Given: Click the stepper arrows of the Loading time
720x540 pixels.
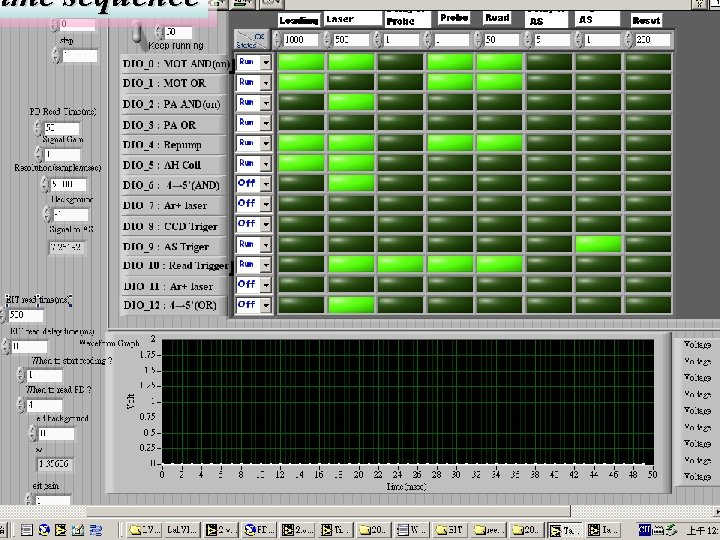Looking at the screenshot, I should pos(277,40).
